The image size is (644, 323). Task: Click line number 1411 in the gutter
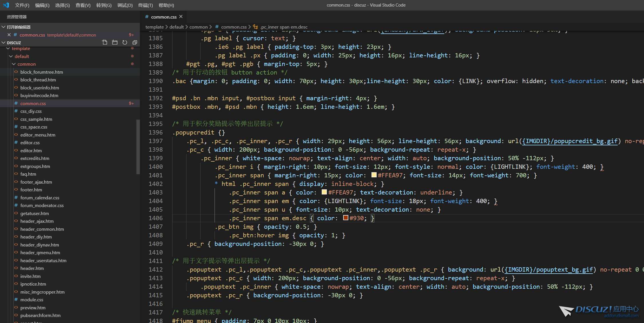(x=156, y=261)
